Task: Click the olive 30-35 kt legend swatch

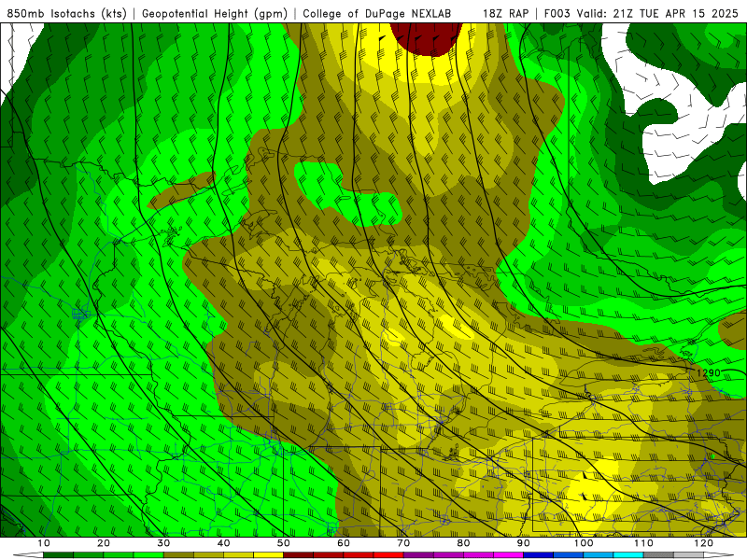Action: 178,555
